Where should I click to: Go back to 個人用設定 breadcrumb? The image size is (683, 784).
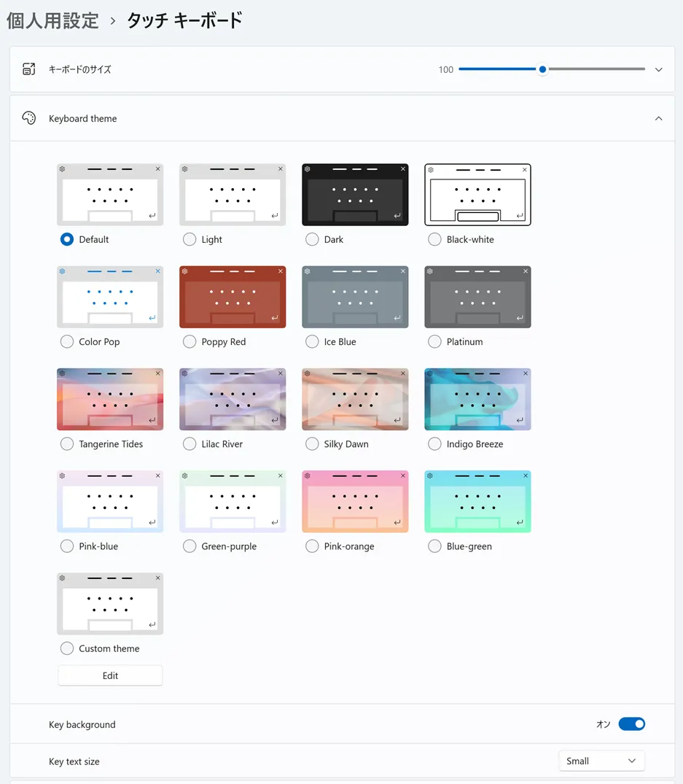tap(52, 20)
